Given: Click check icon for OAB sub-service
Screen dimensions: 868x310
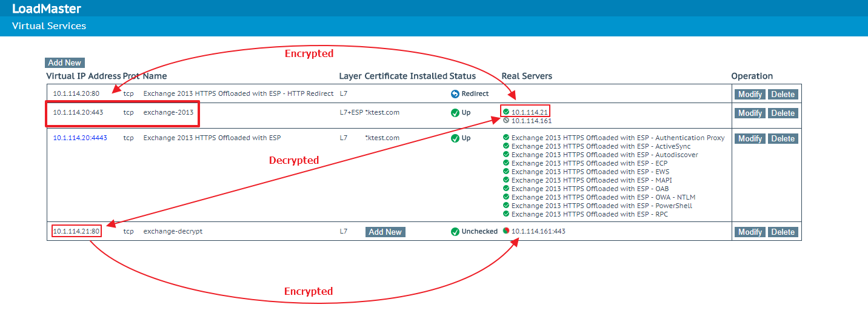Looking at the screenshot, I should click(x=506, y=189).
